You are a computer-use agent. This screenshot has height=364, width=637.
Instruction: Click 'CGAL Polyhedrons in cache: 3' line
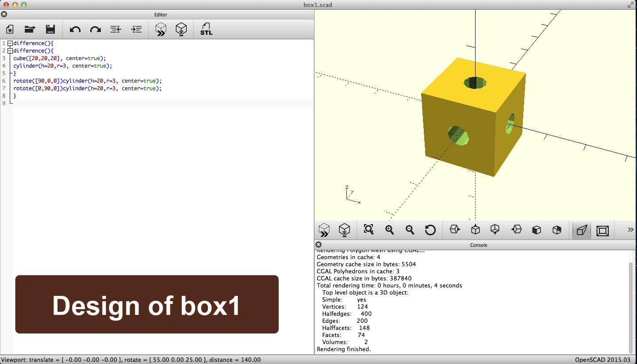[x=358, y=271]
